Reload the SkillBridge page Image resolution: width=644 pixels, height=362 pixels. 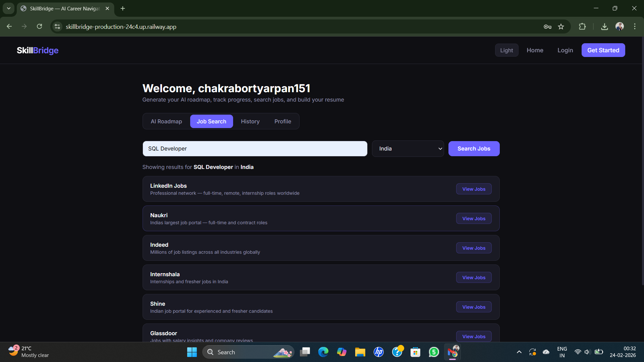tap(40, 26)
